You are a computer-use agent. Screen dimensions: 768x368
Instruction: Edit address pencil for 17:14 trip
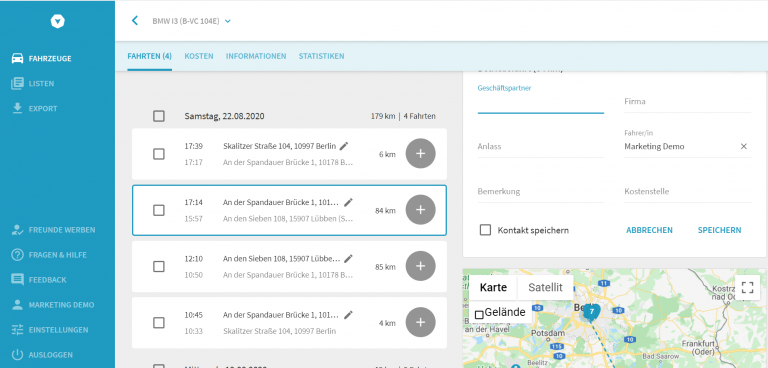[x=348, y=202]
